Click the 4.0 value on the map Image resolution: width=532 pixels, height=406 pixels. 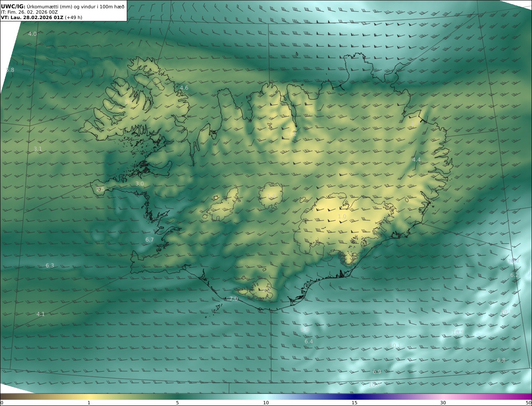pos(32,34)
